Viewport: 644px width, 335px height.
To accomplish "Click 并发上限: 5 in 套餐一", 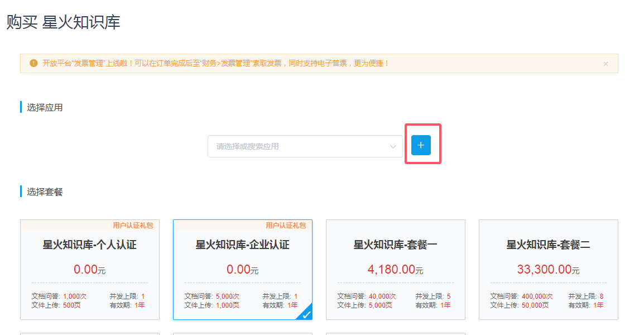I will coord(433,296).
